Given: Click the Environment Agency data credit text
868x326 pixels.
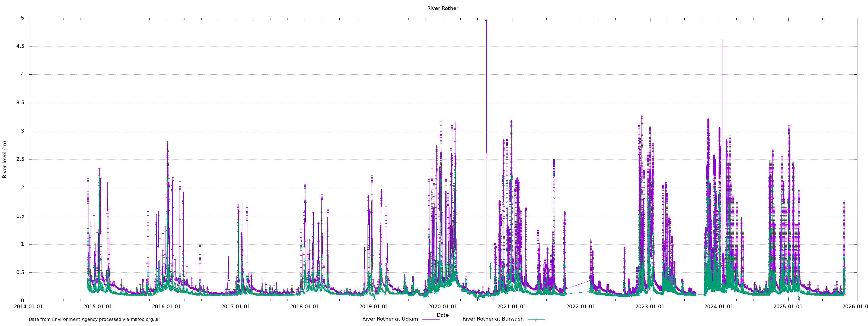Looking at the screenshot, I should 94,319.
